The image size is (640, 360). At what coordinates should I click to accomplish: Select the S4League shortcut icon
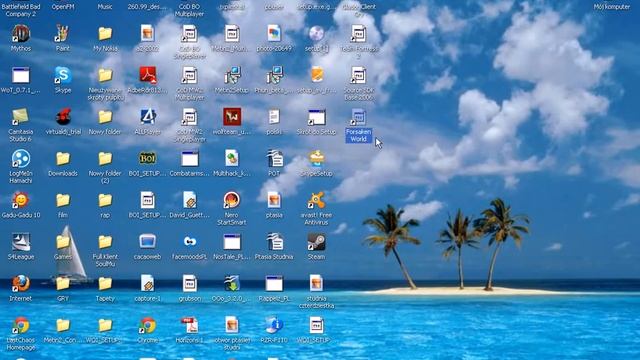(x=20, y=242)
